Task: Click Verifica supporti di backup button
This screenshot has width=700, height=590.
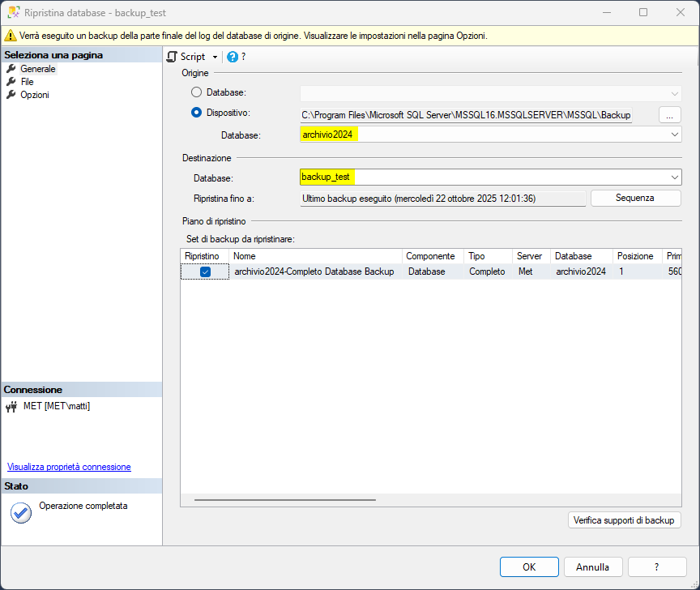Action: 624,520
